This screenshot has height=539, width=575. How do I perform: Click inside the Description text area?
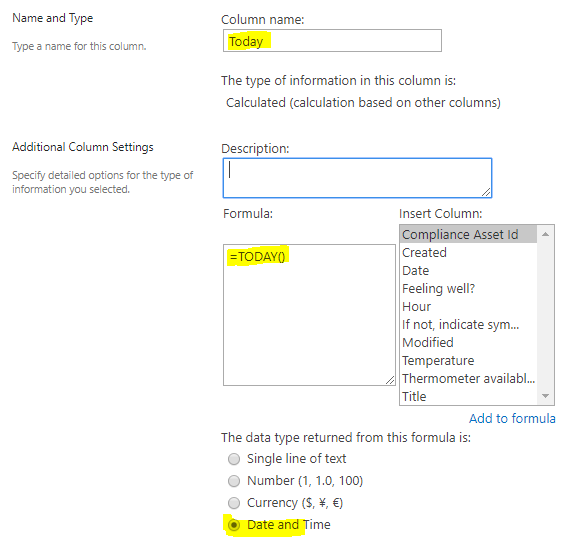pyautogui.click(x=357, y=178)
